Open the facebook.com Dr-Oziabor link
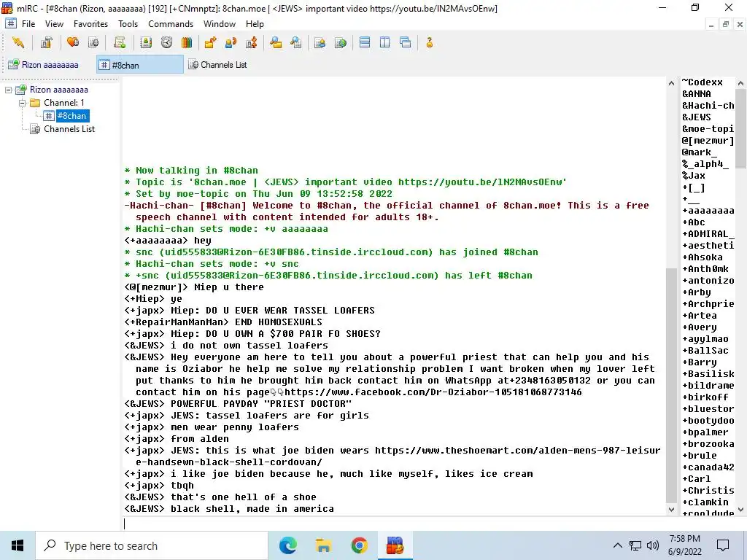 [433, 392]
